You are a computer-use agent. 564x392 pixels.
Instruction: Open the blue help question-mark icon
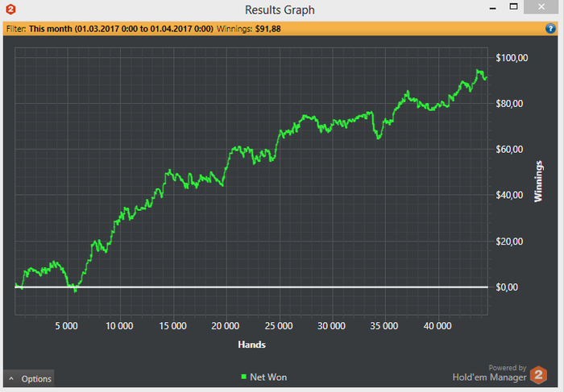point(550,29)
